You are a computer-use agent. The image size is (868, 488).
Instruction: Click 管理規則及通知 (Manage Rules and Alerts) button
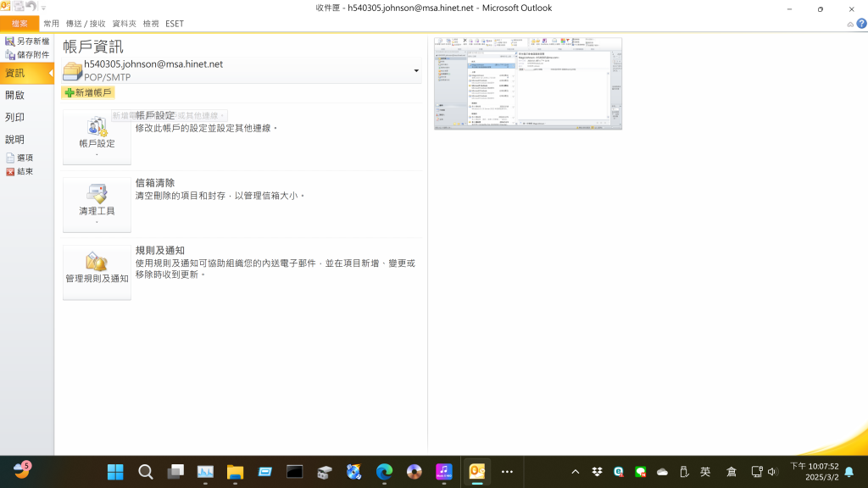pos(97,271)
